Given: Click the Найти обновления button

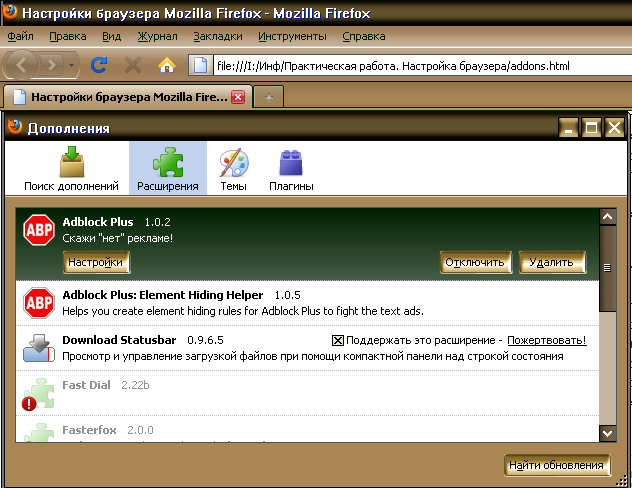Looking at the screenshot, I should (556, 465).
